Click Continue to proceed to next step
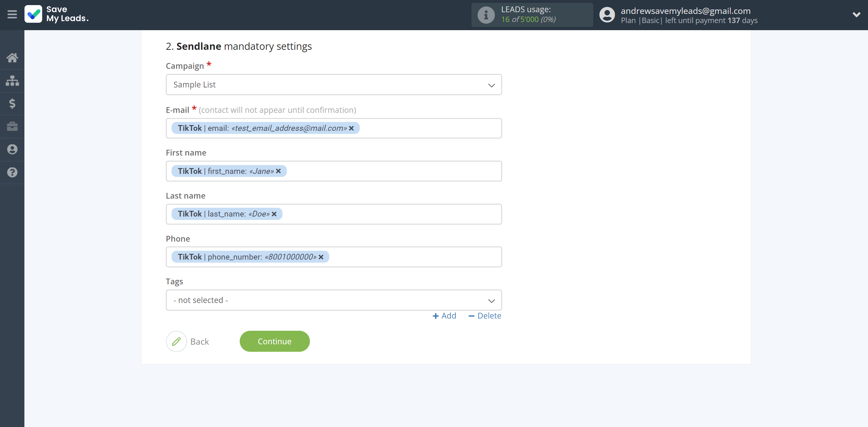This screenshot has width=868, height=427. tap(275, 341)
